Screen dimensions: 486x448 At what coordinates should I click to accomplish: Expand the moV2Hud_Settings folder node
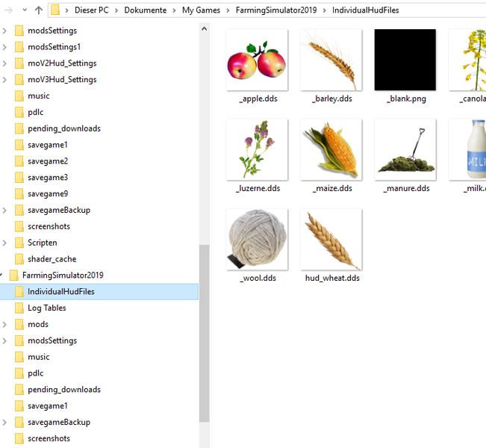tap(4, 63)
